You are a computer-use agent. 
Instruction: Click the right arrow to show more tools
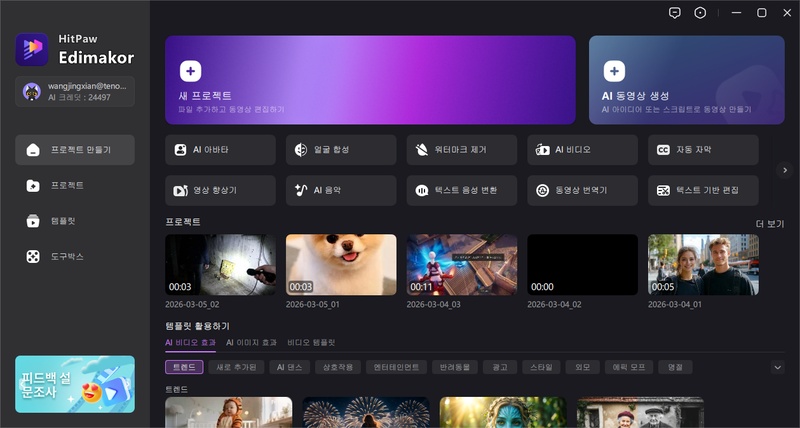[x=785, y=170]
